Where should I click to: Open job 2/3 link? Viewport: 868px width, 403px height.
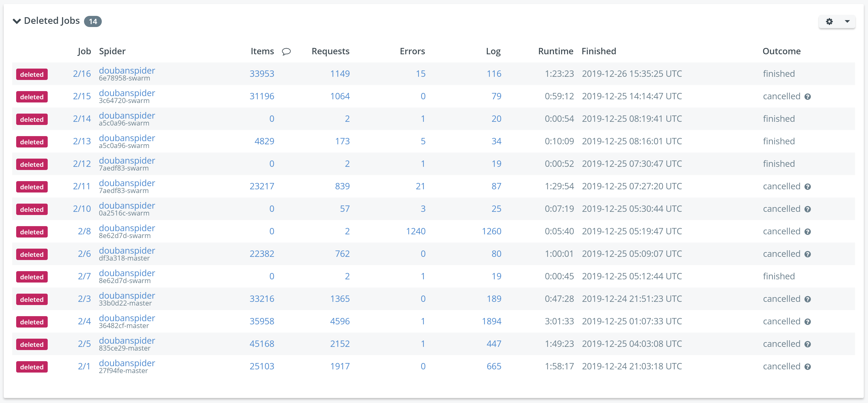[84, 299]
